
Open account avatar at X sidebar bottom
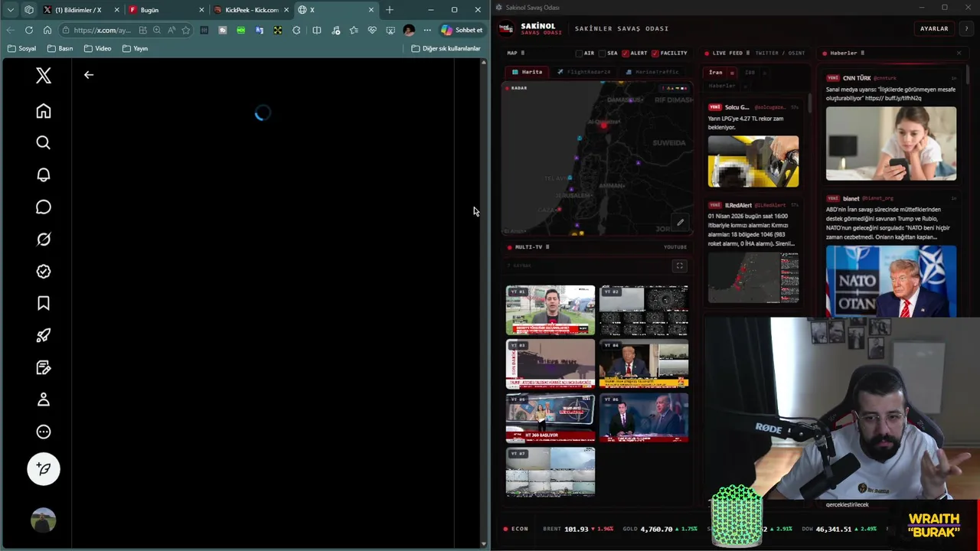click(44, 520)
